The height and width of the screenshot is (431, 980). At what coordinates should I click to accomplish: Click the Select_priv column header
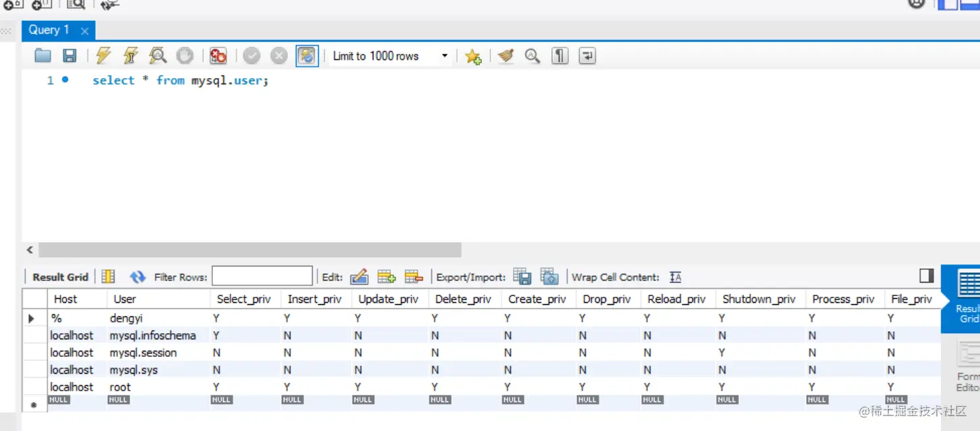[x=244, y=299]
